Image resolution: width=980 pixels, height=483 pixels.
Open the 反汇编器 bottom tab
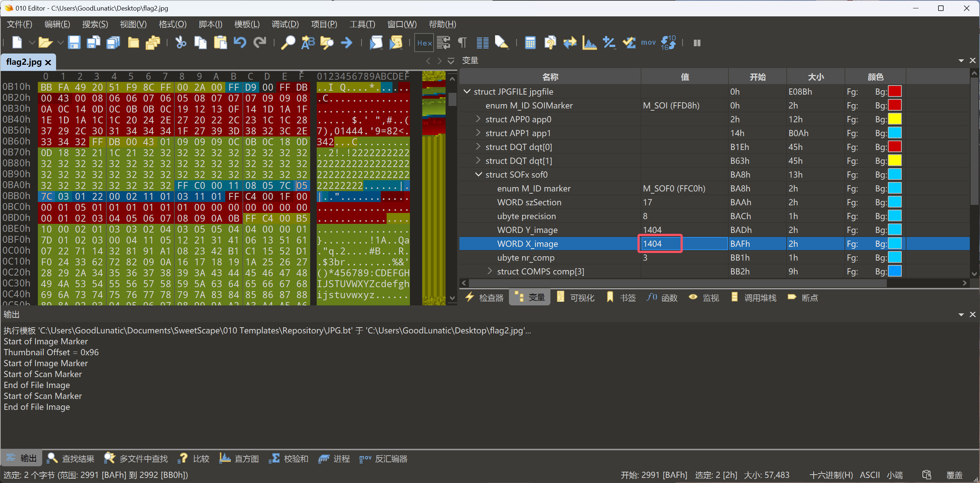(x=383, y=459)
